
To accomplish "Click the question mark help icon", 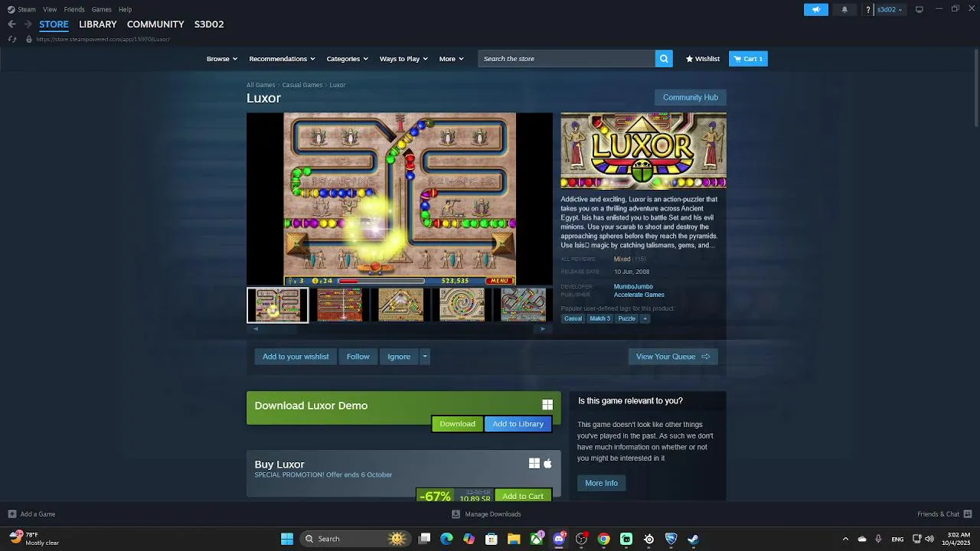I will coord(868,9).
